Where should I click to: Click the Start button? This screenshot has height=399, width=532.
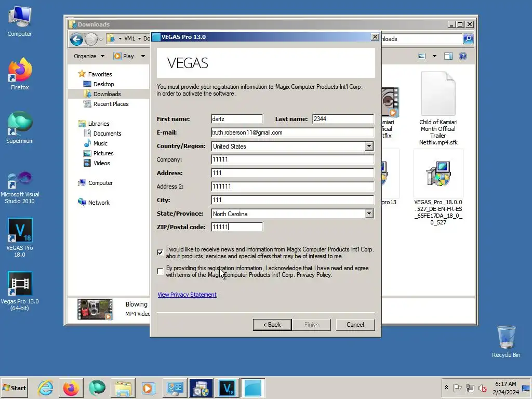click(15, 388)
